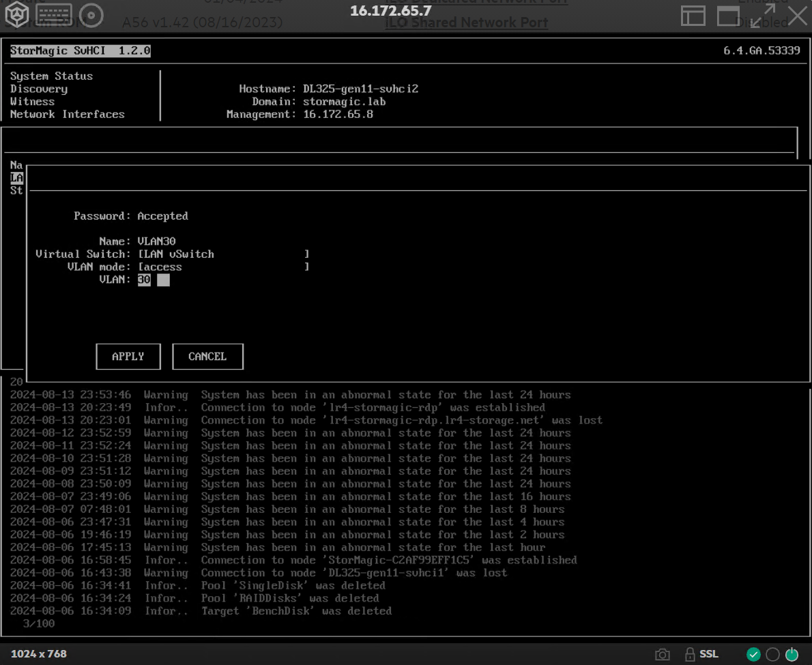The width and height of the screenshot is (812, 665).
Task: Select Discovery menu entry
Action: point(39,89)
